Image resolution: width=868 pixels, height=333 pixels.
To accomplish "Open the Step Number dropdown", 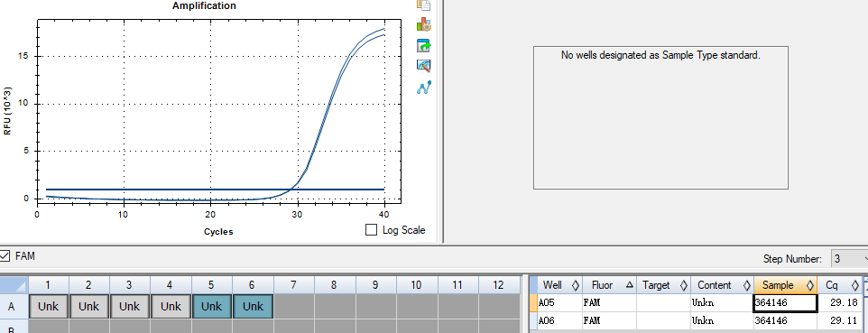I will click(849, 259).
